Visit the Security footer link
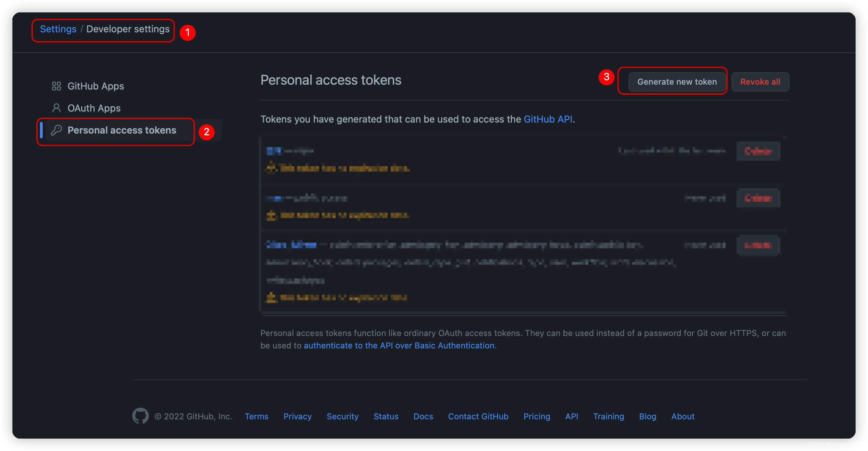 tap(342, 416)
